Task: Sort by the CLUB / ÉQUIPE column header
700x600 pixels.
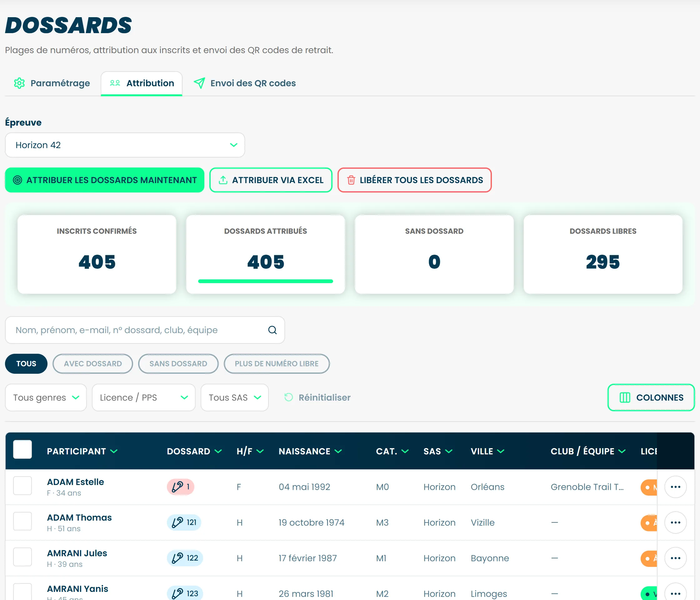Action: click(588, 451)
